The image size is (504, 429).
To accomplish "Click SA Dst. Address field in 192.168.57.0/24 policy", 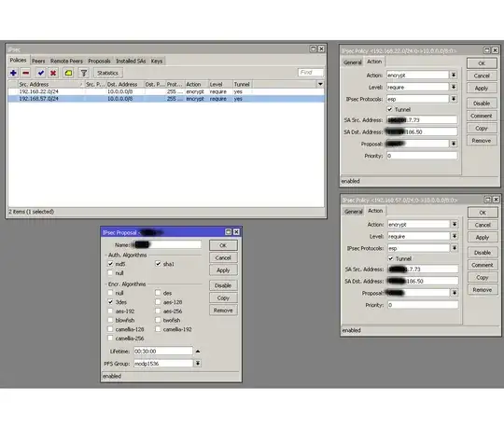I will [423, 281].
